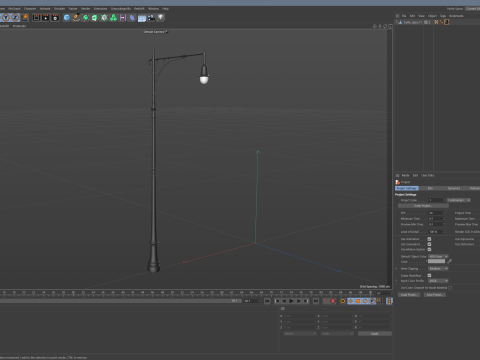The height and width of the screenshot is (360, 480).
Task: Open the Help menu
Action: click(165, 9)
